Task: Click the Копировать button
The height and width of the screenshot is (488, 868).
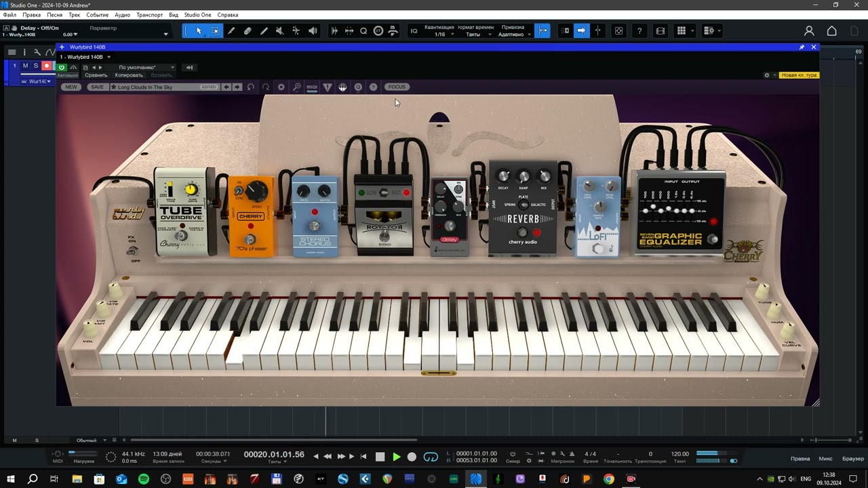Action: click(129, 75)
